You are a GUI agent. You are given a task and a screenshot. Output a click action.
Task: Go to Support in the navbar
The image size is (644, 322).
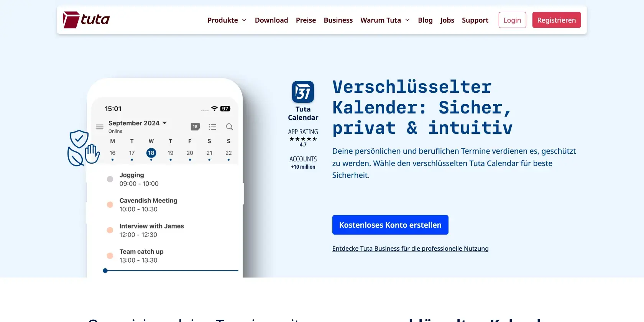pyautogui.click(x=475, y=20)
